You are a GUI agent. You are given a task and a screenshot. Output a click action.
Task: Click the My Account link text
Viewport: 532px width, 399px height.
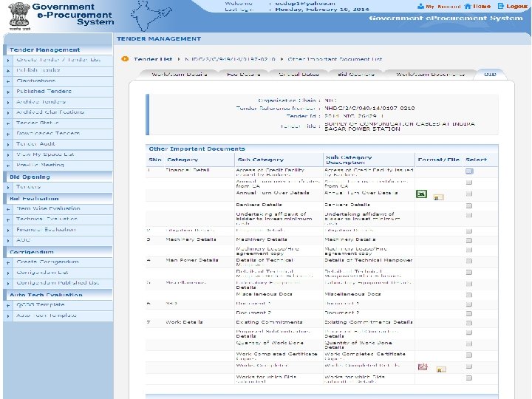pos(443,7)
